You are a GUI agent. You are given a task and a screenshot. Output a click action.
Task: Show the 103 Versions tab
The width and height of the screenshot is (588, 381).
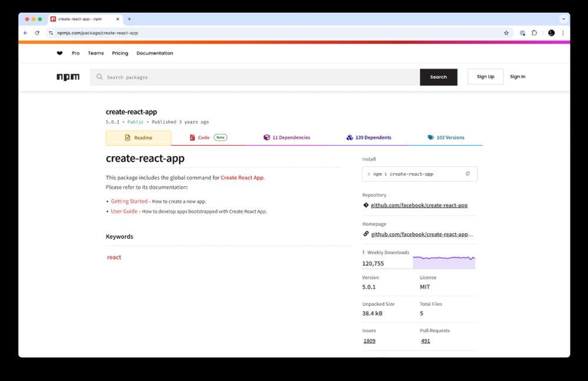point(446,138)
